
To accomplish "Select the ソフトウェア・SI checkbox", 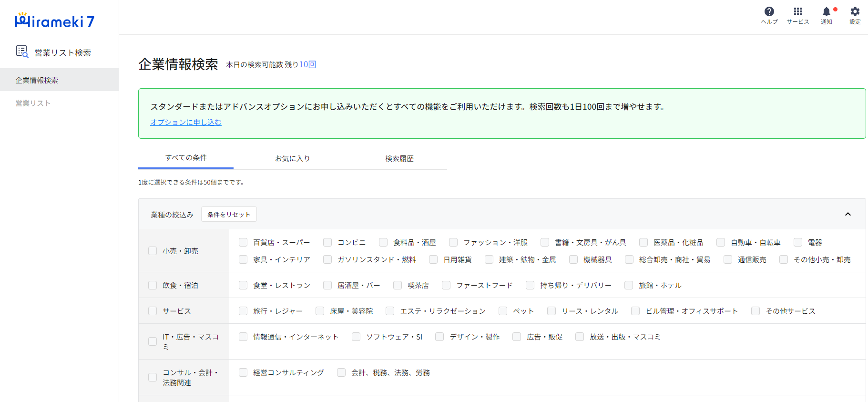I will pos(356,337).
